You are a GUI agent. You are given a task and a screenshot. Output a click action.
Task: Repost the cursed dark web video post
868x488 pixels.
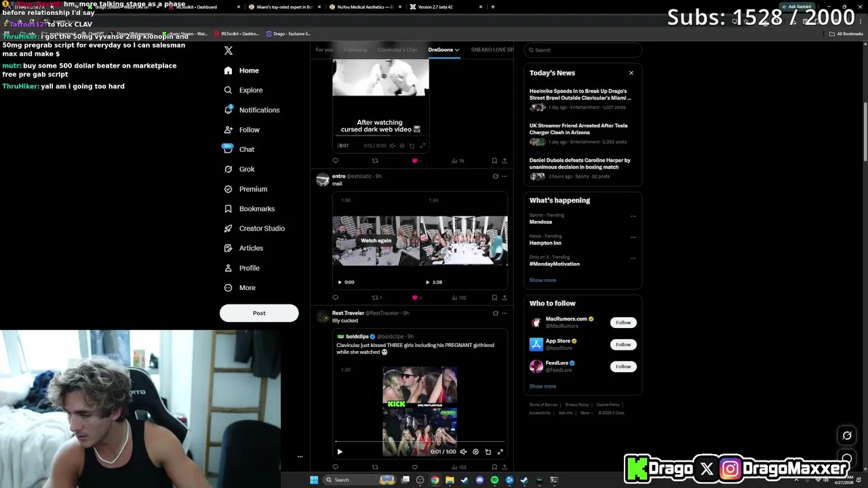click(375, 161)
